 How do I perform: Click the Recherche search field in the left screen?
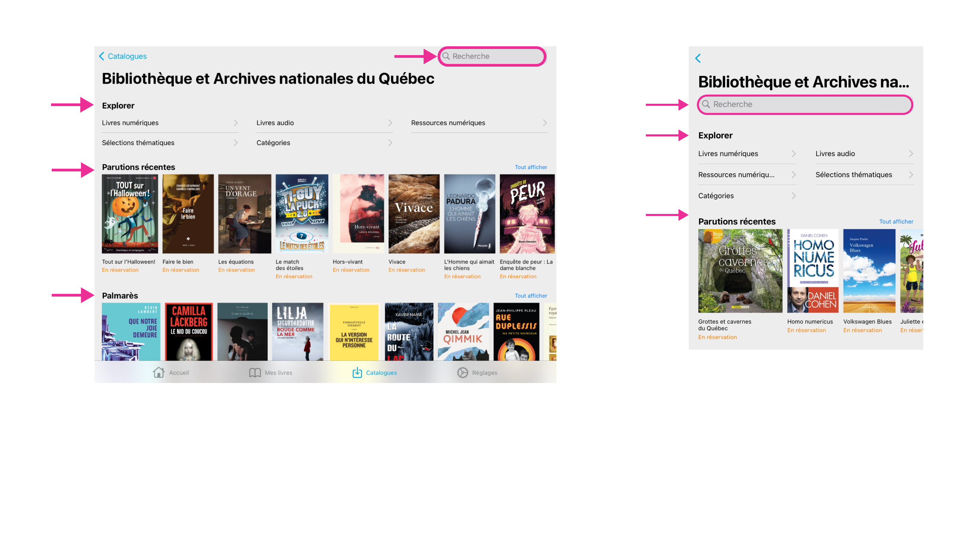[x=492, y=56]
